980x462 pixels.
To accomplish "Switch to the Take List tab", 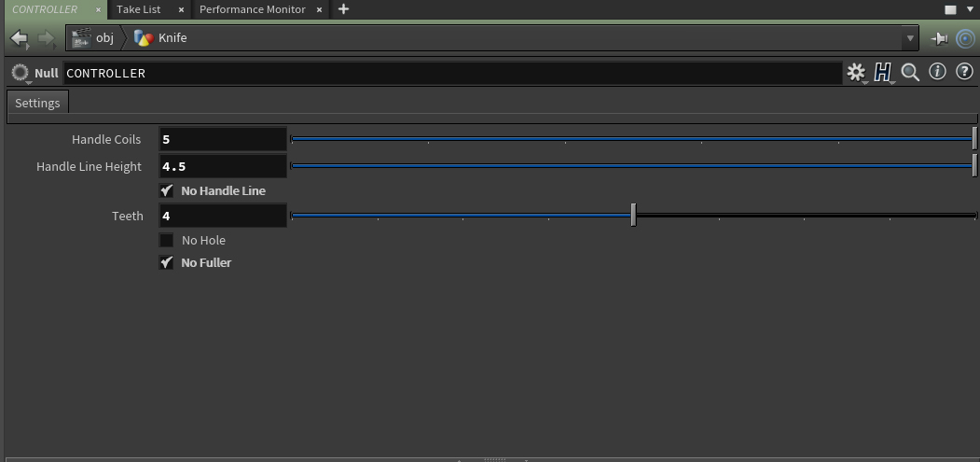I will 138,9.
